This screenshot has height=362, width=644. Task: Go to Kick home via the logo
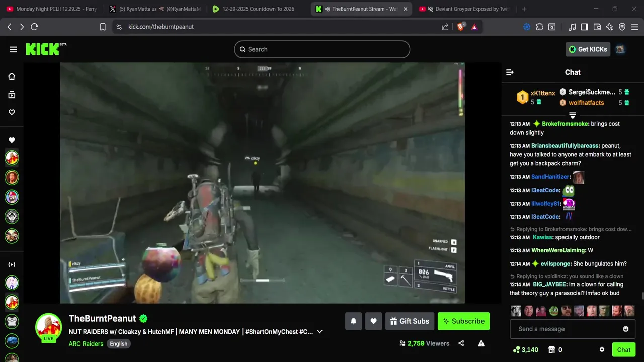[x=45, y=49]
